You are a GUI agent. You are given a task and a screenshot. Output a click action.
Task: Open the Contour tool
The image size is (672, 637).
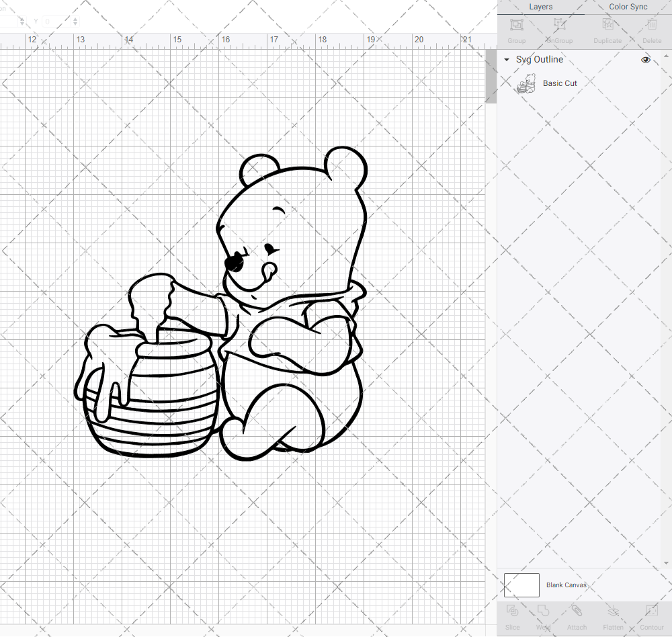(x=652, y=611)
